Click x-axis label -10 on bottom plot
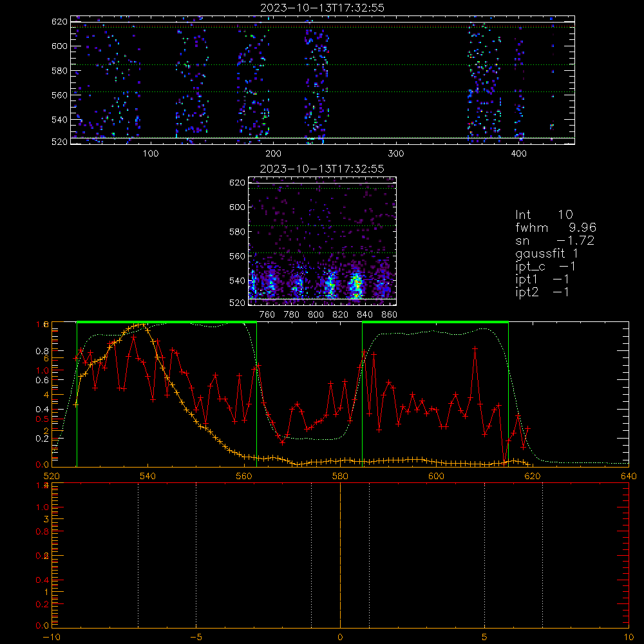The height and width of the screenshot is (644, 644). click(52, 638)
